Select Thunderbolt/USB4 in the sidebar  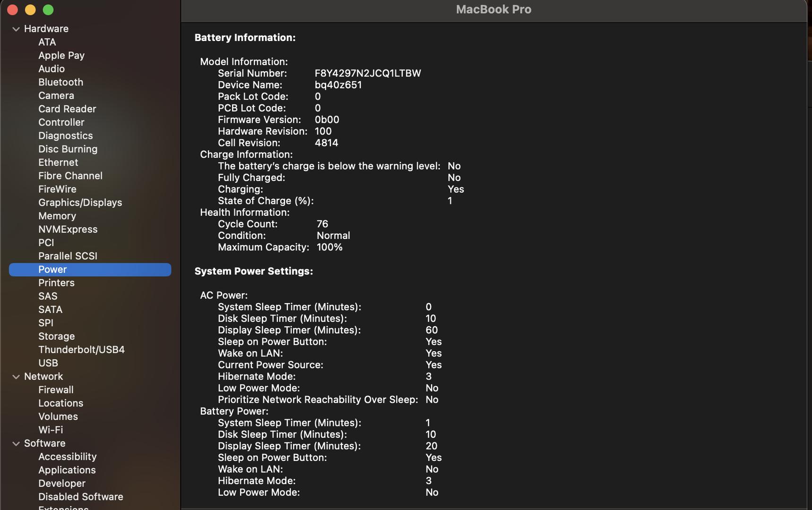pyautogui.click(x=81, y=350)
